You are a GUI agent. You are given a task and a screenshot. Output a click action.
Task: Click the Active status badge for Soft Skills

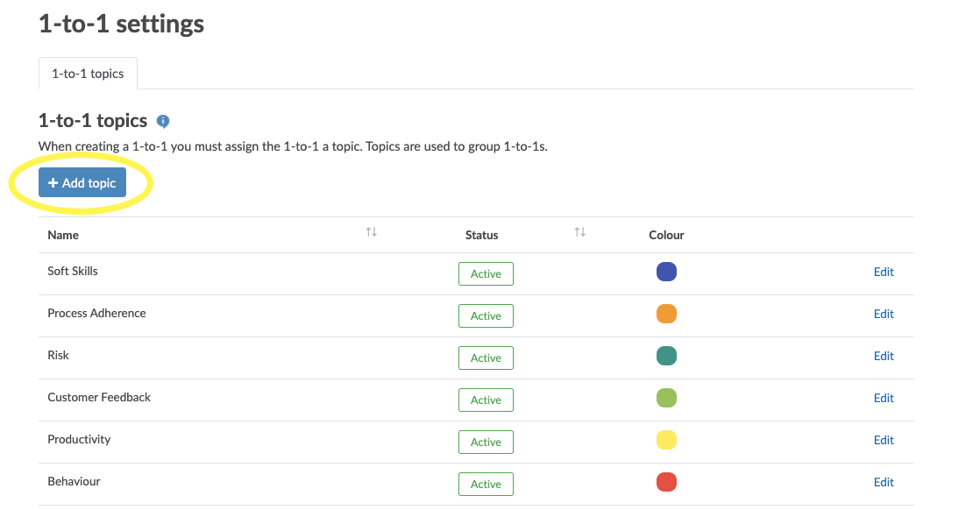(486, 273)
